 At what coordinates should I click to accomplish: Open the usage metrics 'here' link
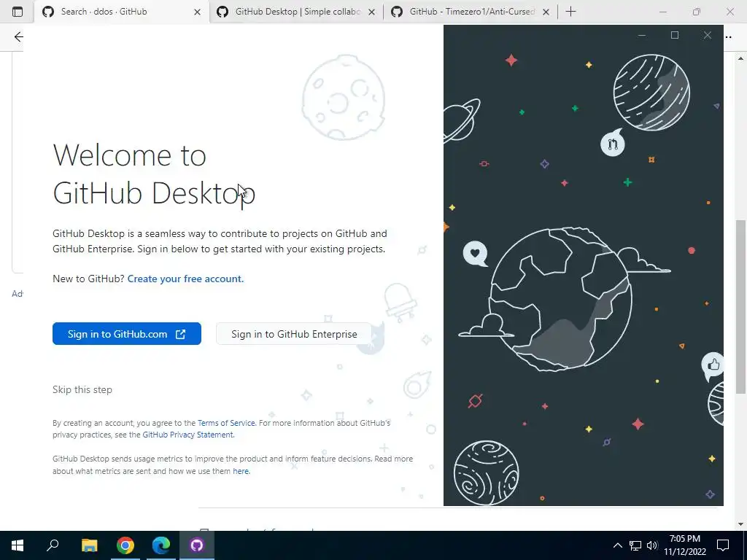point(241,471)
